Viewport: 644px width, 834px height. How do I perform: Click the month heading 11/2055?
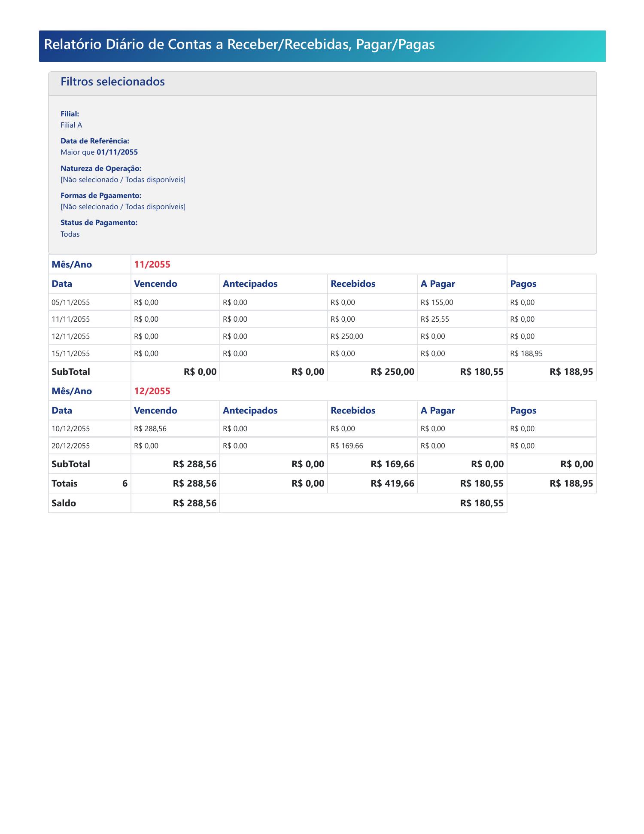coord(152,265)
